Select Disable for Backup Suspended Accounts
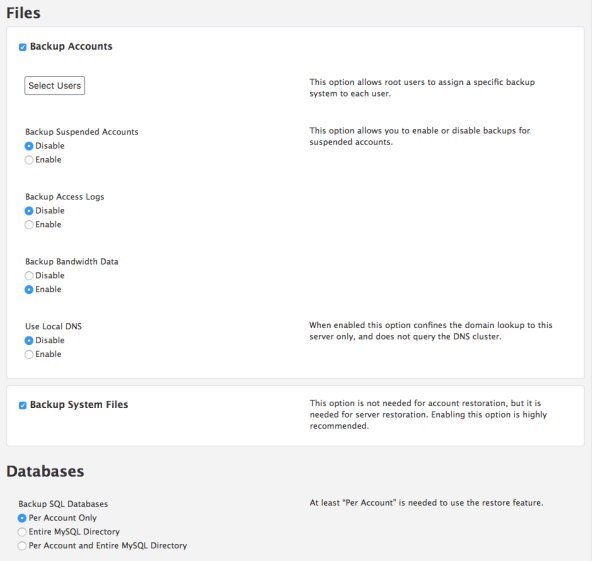Screen dimensions: 600x561 coord(29,146)
